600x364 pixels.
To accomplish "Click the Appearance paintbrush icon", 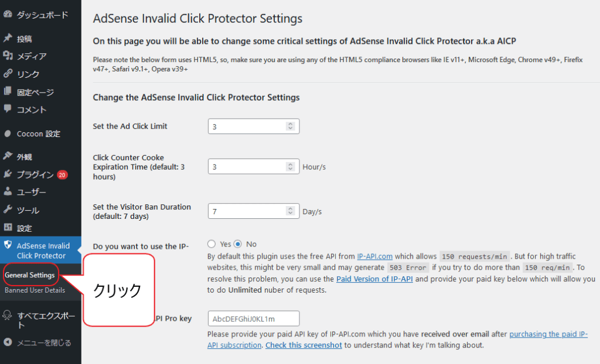I will 8,157.
